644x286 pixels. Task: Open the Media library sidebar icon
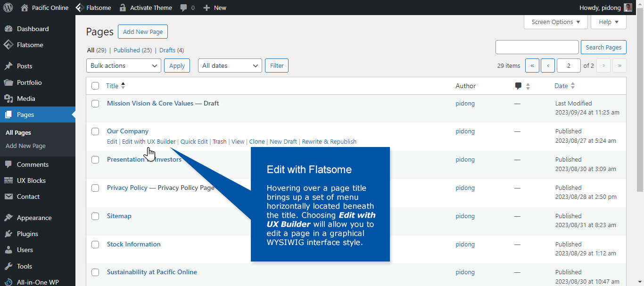(x=8, y=98)
